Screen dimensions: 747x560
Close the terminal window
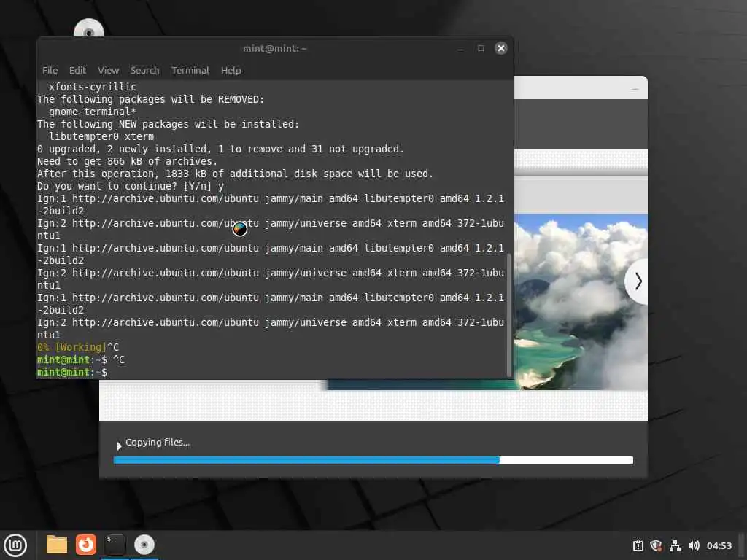[500, 48]
